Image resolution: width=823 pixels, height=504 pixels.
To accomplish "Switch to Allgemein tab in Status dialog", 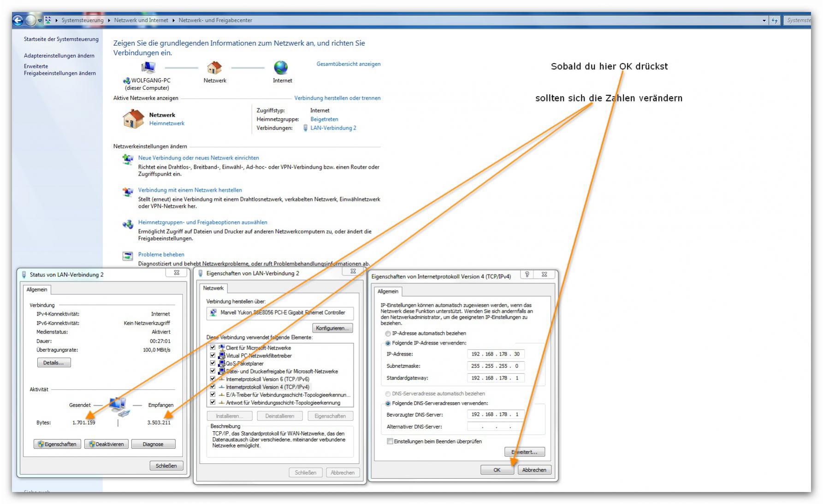I will pyautogui.click(x=37, y=289).
